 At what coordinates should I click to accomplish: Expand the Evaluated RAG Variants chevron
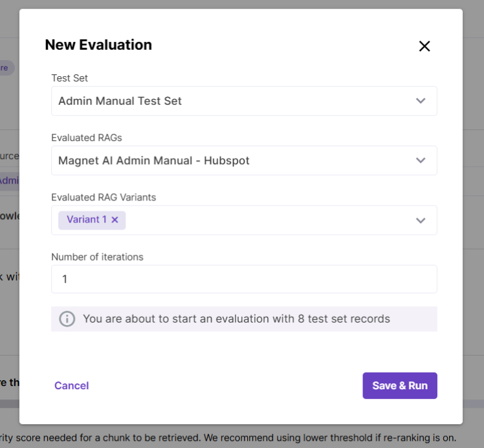point(421,220)
